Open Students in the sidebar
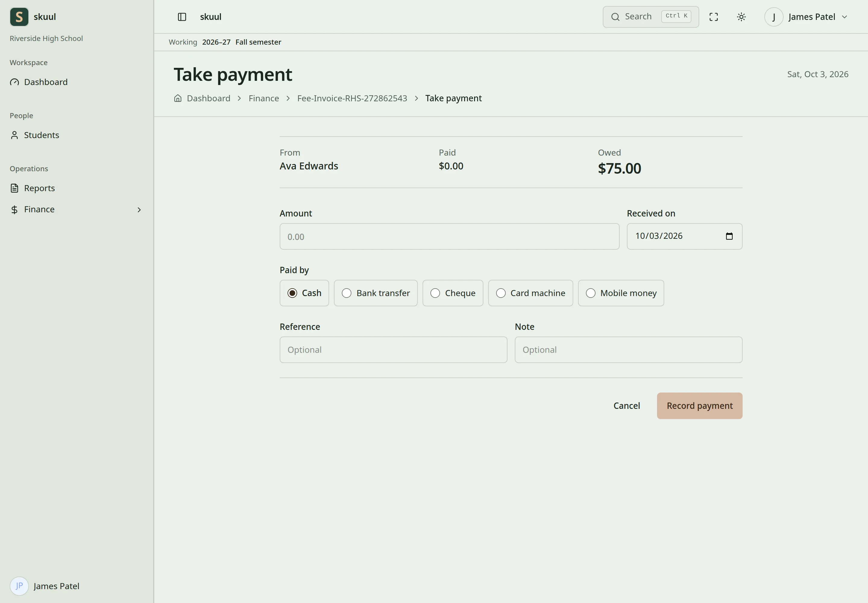Image resolution: width=868 pixels, height=603 pixels. coord(77,135)
